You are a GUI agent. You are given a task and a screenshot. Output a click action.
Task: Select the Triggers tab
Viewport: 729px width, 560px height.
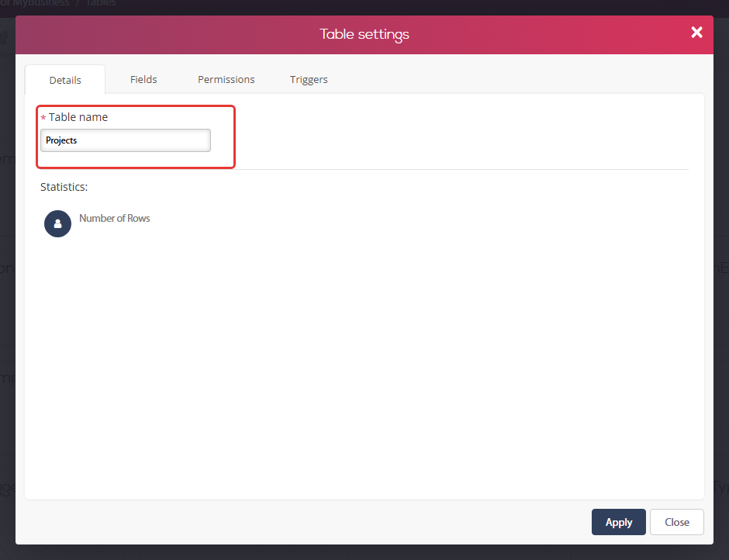click(309, 80)
